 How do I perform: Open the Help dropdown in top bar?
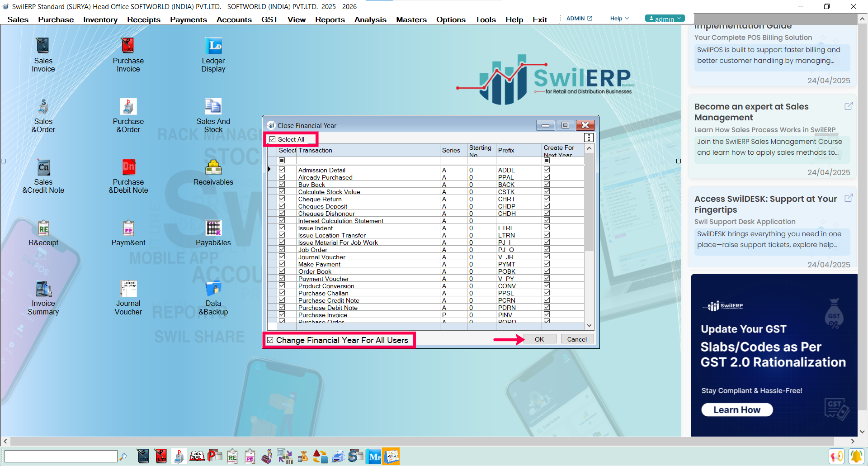(x=619, y=19)
